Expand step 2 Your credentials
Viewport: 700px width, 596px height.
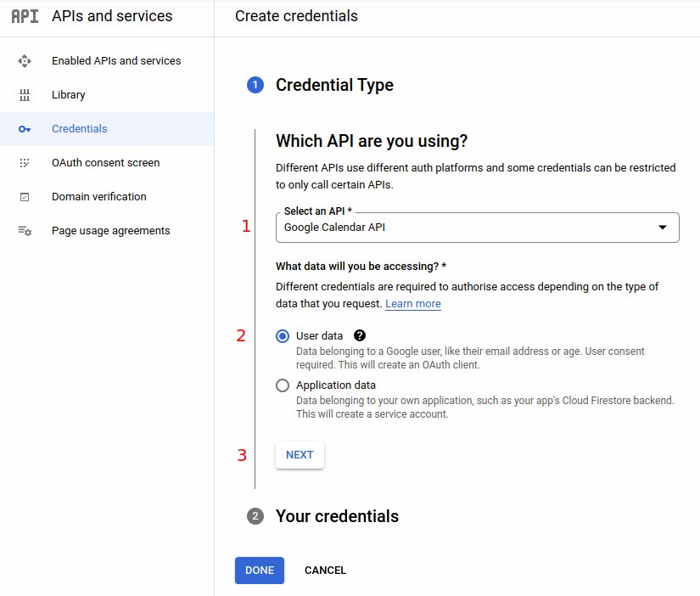coord(337,516)
